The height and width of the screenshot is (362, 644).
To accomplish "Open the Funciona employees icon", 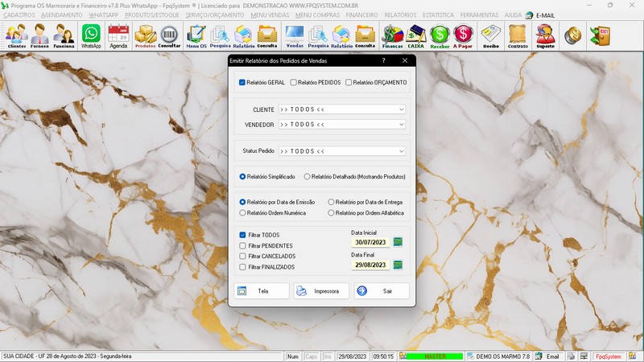I will [x=64, y=36].
